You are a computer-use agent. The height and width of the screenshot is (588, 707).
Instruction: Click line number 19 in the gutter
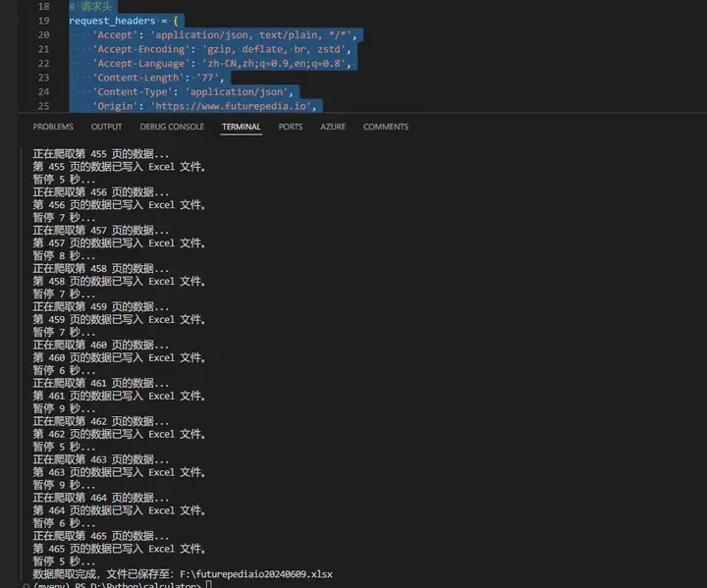tap(44, 21)
